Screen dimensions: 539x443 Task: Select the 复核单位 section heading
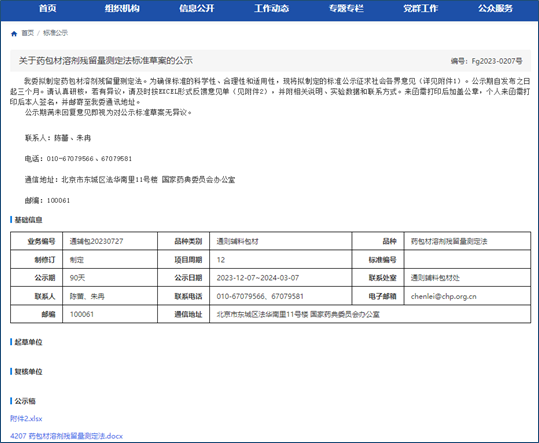click(x=28, y=372)
